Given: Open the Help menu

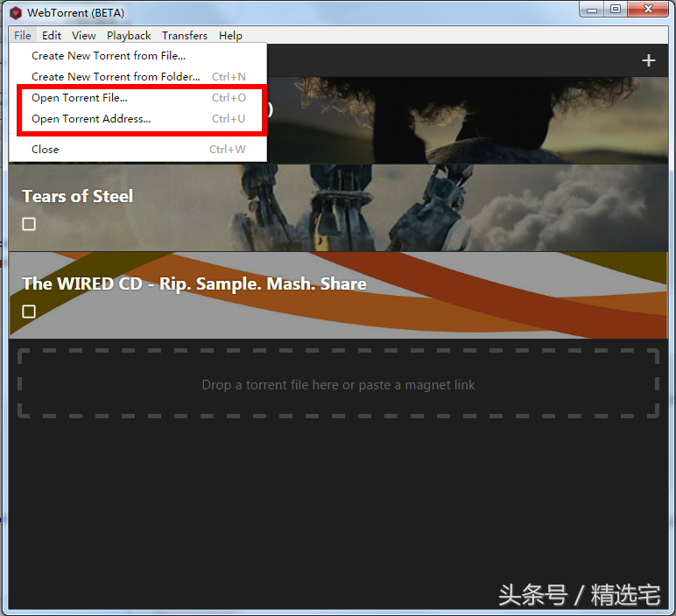Looking at the screenshot, I should pyautogui.click(x=230, y=35).
